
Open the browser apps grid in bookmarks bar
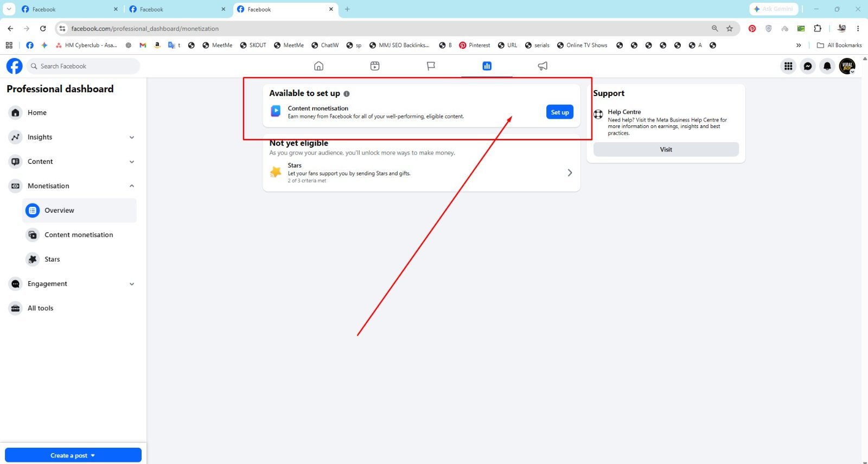pos(9,45)
